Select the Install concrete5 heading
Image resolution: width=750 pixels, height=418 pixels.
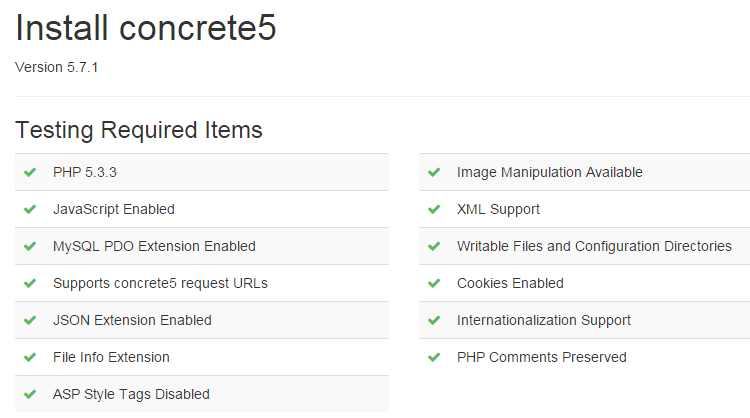(x=146, y=28)
